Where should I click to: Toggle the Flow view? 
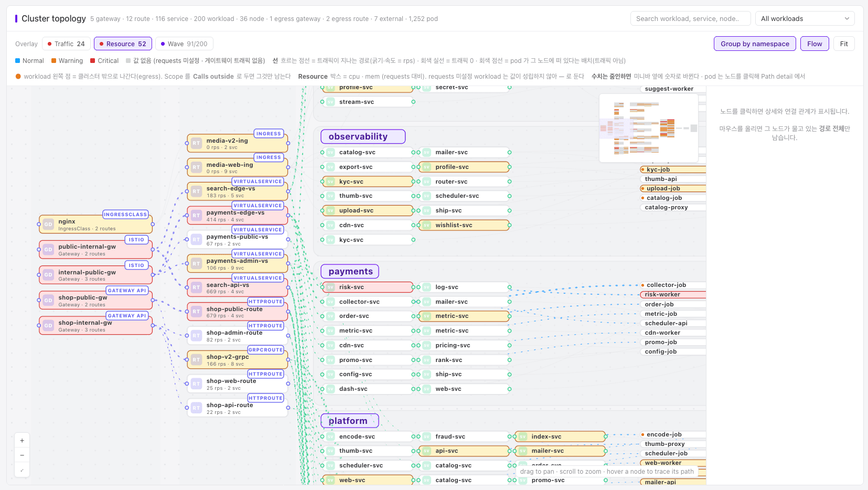[x=815, y=44]
